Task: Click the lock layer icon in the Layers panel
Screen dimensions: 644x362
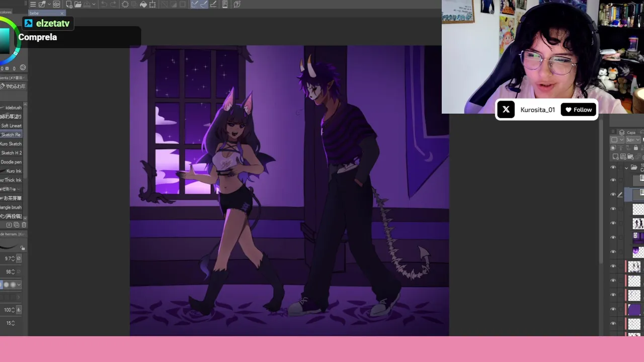Action: (636, 148)
